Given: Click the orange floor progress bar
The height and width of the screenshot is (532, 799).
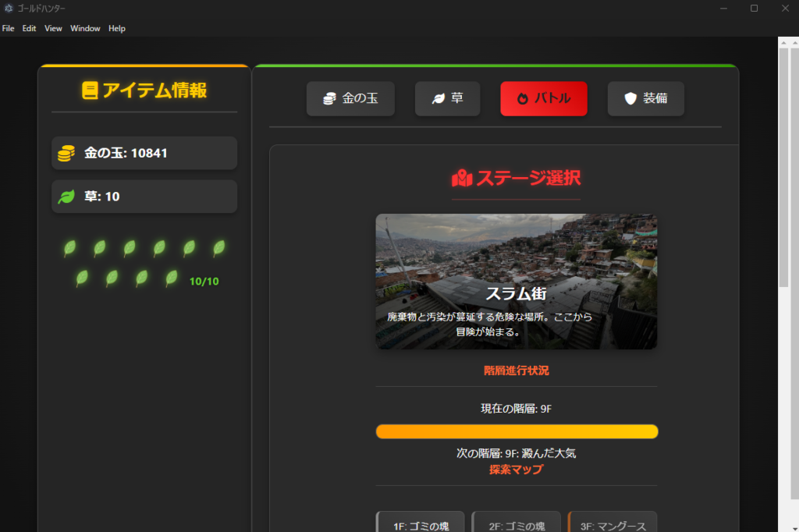Looking at the screenshot, I should pyautogui.click(x=517, y=431).
